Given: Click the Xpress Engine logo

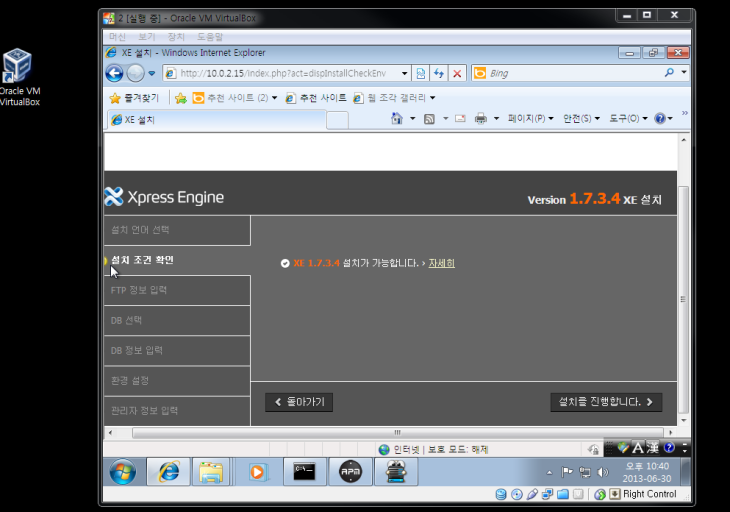Looking at the screenshot, I should click(164, 197).
